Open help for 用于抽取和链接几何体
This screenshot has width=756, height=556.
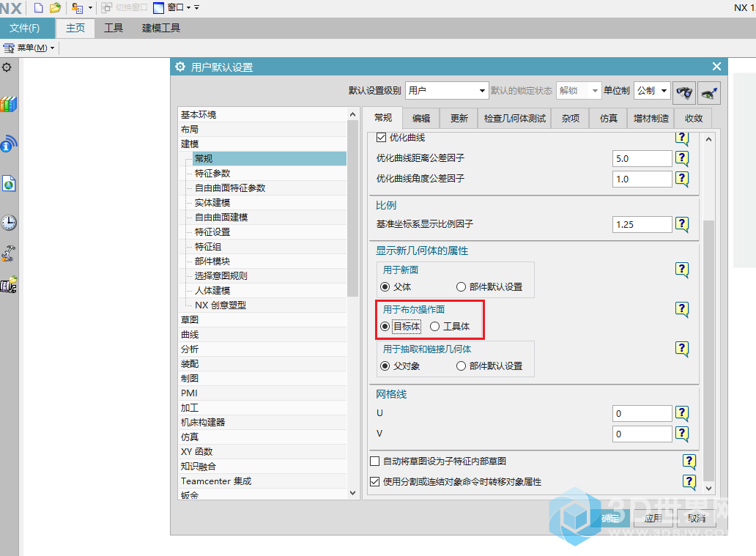coord(682,348)
